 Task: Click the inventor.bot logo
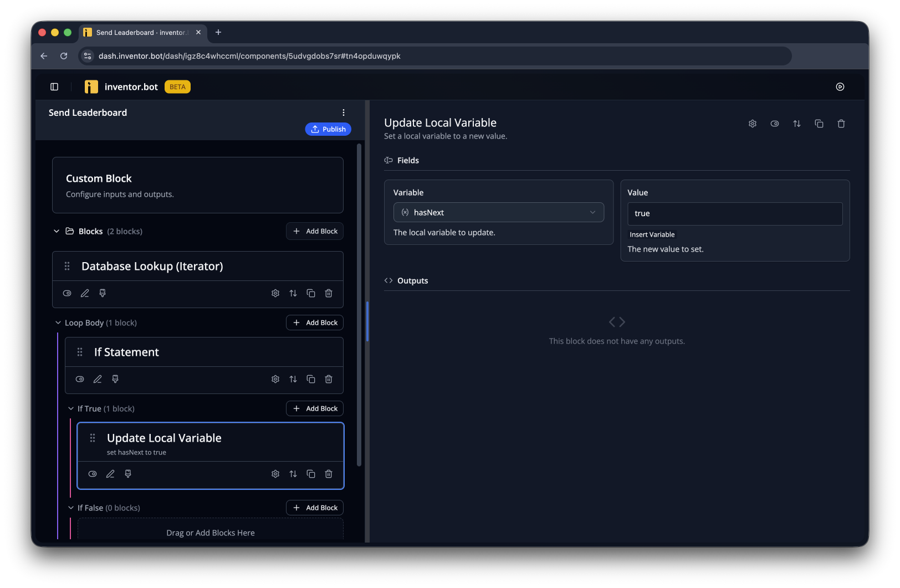point(91,86)
